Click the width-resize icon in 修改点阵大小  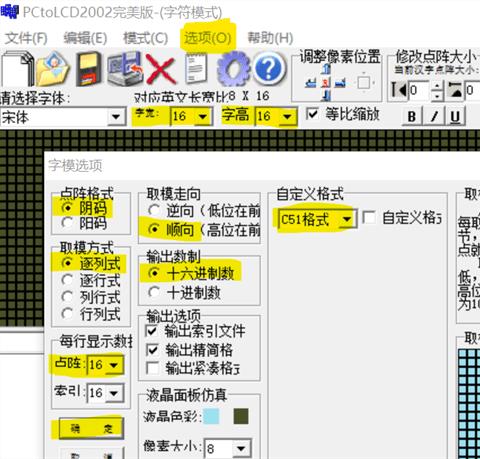click(399, 90)
